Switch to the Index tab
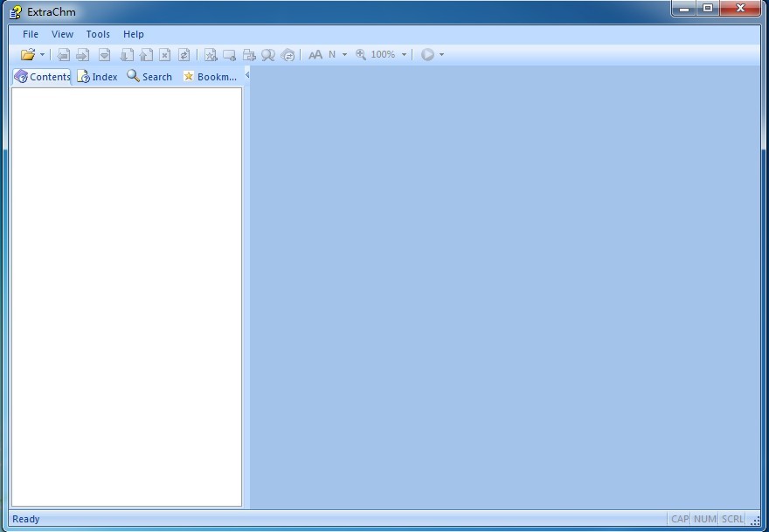 [97, 77]
